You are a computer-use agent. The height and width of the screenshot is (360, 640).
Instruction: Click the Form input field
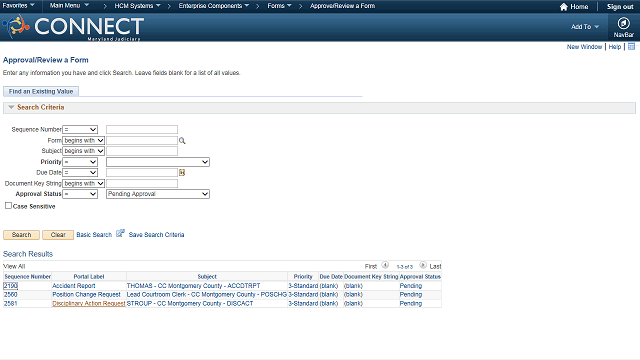(142, 140)
